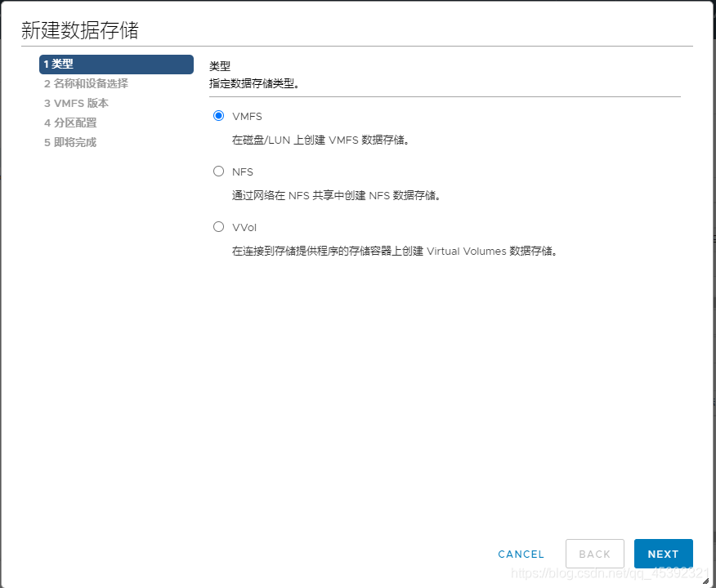Open step 4 分区配置
Image resolution: width=716 pixels, height=588 pixels.
coord(70,122)
